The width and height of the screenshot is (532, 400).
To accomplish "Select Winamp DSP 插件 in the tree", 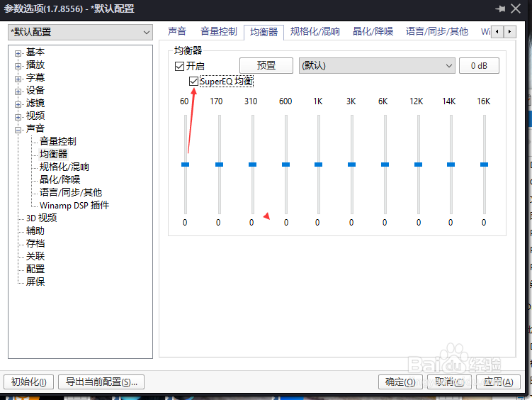I will click(74, 205).
